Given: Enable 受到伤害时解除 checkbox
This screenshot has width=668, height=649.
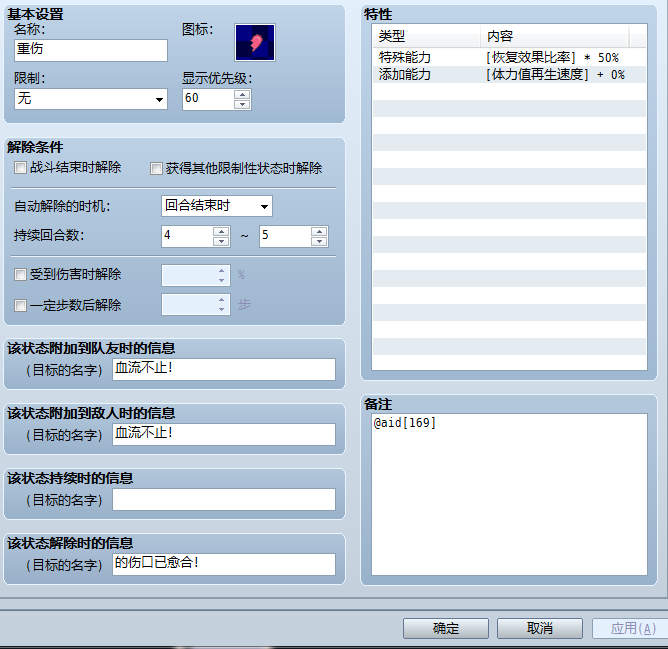Looking at the screenshot, I should pyautogui.click(x=20, y=274).
